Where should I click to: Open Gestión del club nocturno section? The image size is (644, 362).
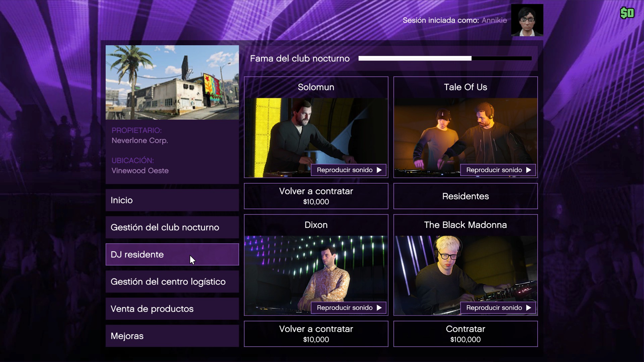click(x=172, y=227)
